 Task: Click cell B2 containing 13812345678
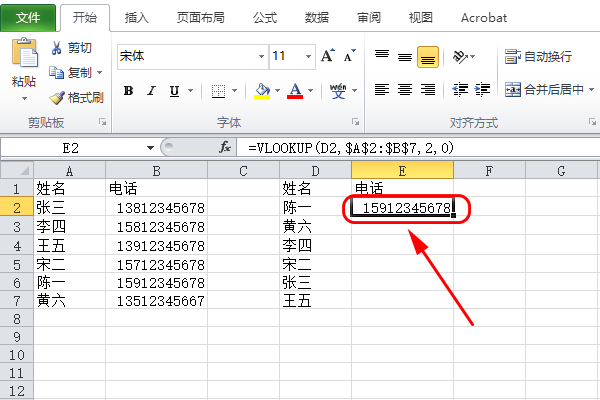pyautogui.click(x=157, y=208)
